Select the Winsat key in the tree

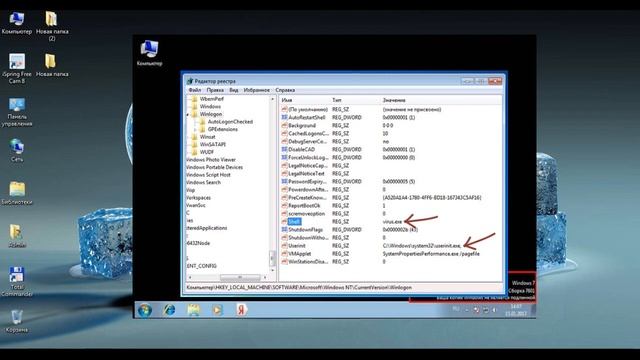207,137
